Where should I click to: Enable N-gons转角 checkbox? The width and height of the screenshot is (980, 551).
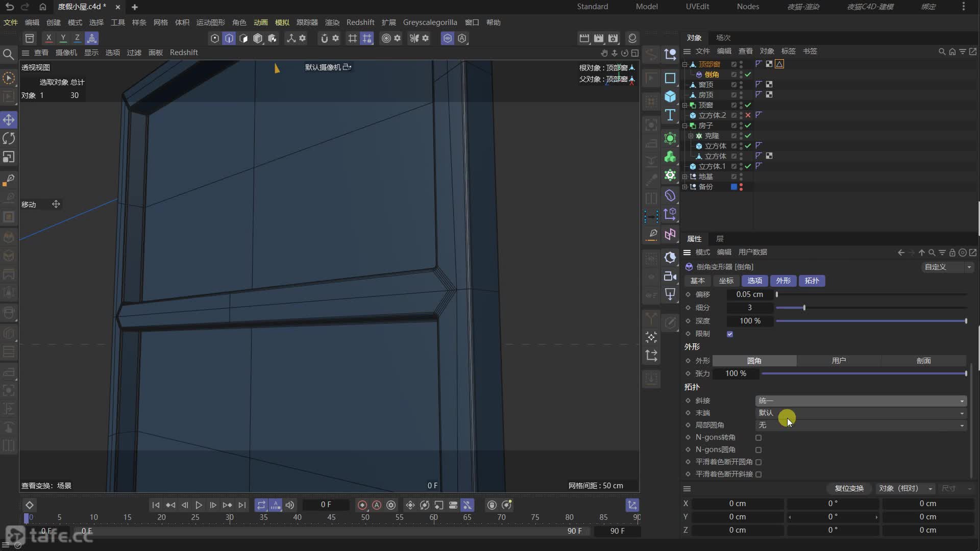(x=758, y=438)
